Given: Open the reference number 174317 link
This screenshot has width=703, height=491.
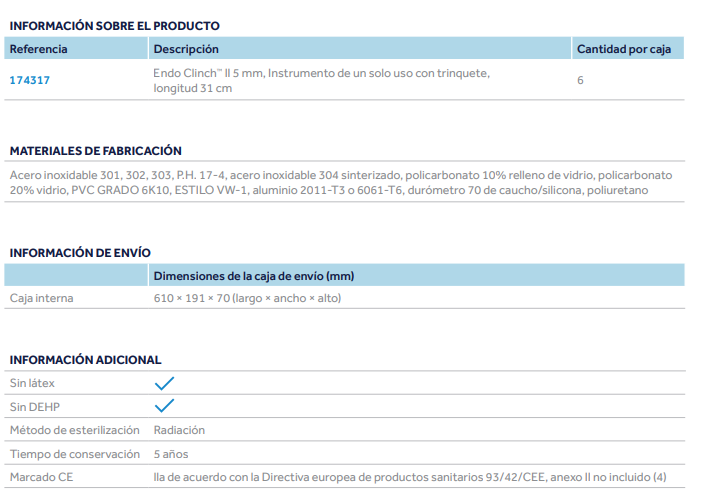Looking at the screenshot, I should (30, 80).
